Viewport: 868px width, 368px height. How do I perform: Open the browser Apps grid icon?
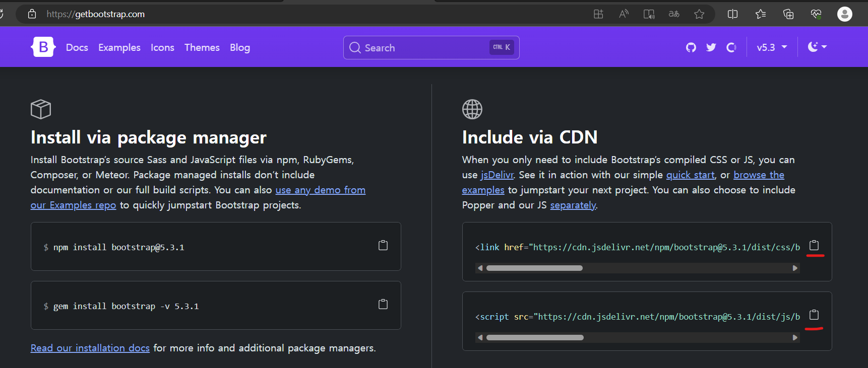point(598,14)
